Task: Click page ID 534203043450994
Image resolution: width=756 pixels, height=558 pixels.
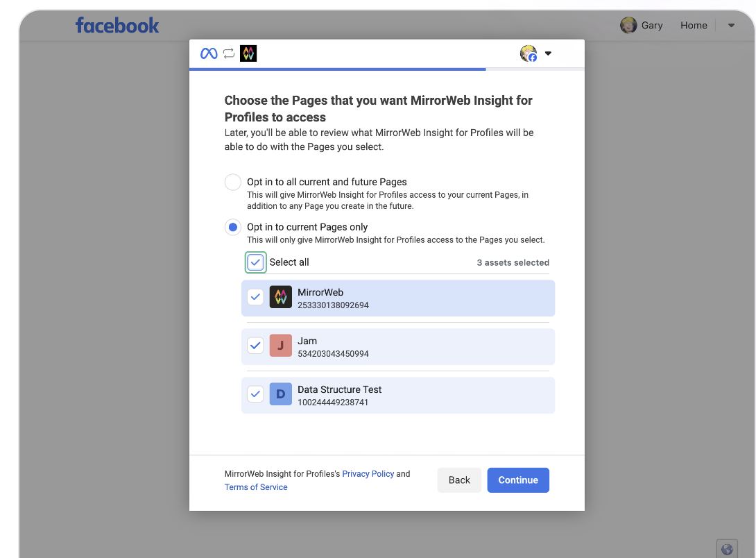Action: 333,354
